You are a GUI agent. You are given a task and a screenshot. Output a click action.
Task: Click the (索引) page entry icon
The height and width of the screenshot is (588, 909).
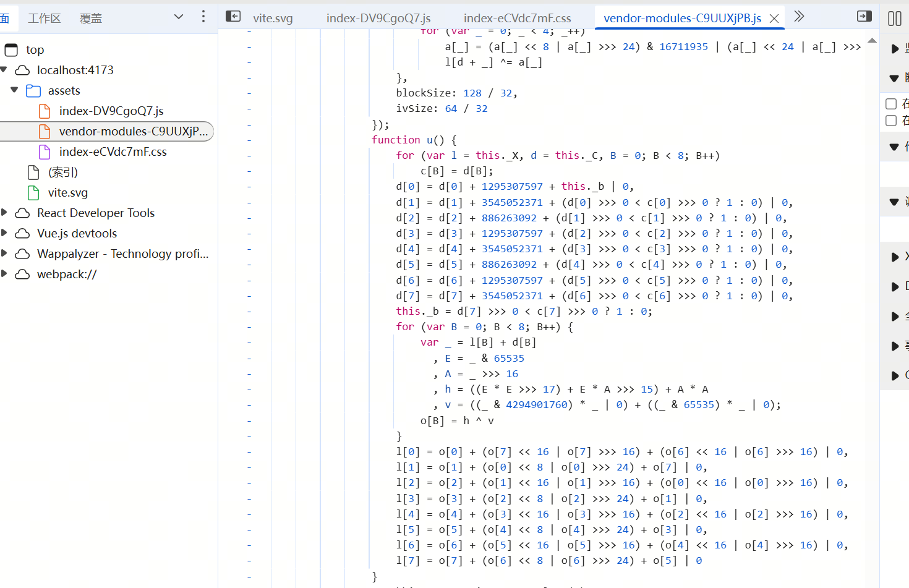coord(33,172)
